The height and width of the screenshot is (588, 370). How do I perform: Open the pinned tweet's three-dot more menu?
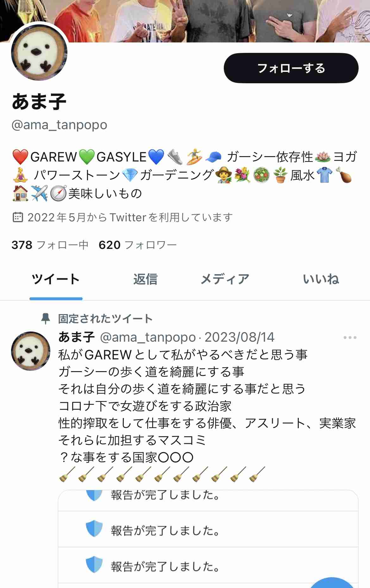tap(350, 338)
